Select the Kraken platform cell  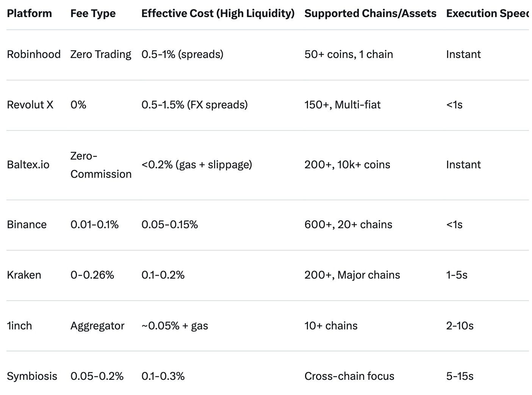(24, 275)
